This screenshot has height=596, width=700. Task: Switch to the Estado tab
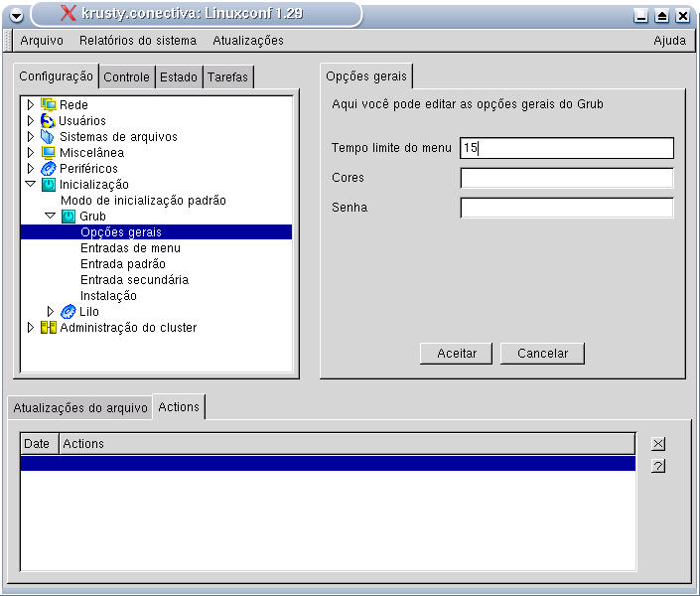click(178, 76)
